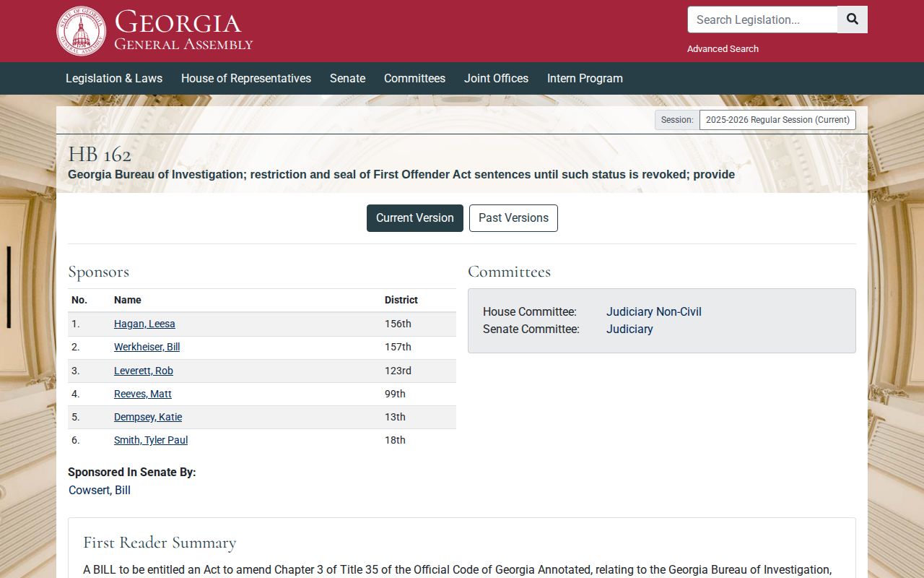Click the Sponsors section heading
Screen dimensions: 924x578
98,272
